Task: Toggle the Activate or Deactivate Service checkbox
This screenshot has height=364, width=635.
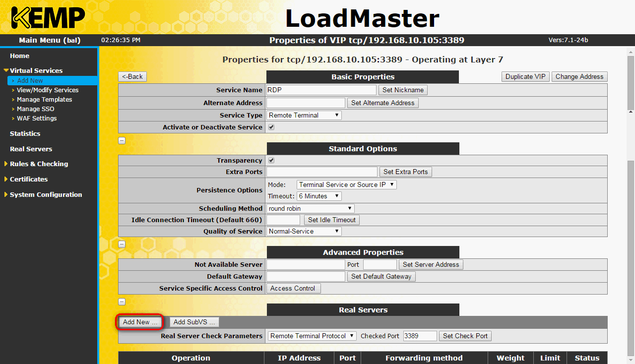Action: click(x=271, y=127)
